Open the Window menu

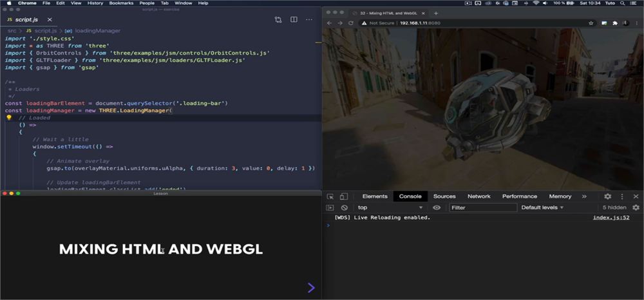click(x=183, y=3)
